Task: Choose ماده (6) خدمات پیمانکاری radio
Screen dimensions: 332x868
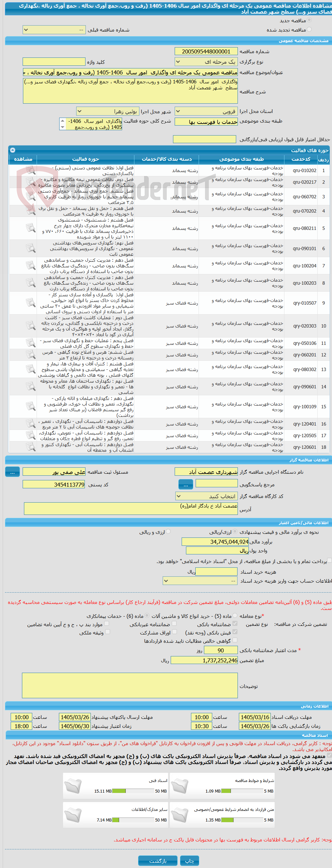Action: pos(147,615)
